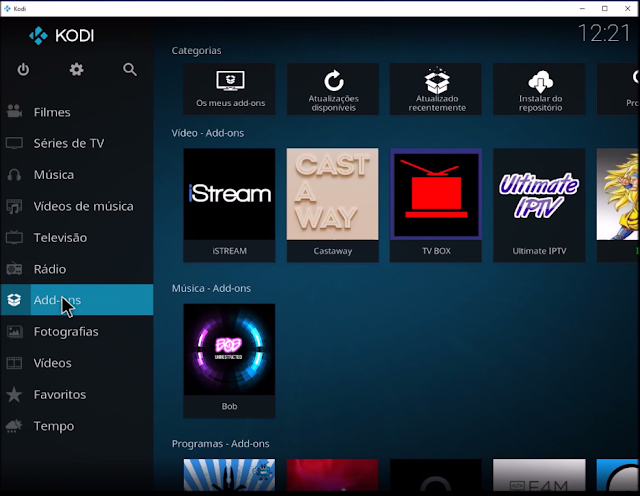Launch the Bob music add-on
This screenshot has width=640, height=496.
pos(229,360)
